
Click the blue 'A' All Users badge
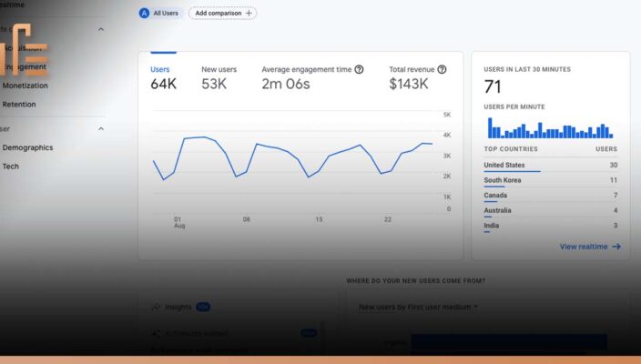point(145,14)
